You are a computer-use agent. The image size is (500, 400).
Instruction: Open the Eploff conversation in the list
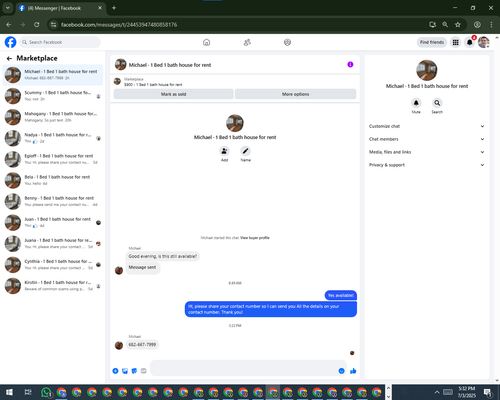point(53,159)
